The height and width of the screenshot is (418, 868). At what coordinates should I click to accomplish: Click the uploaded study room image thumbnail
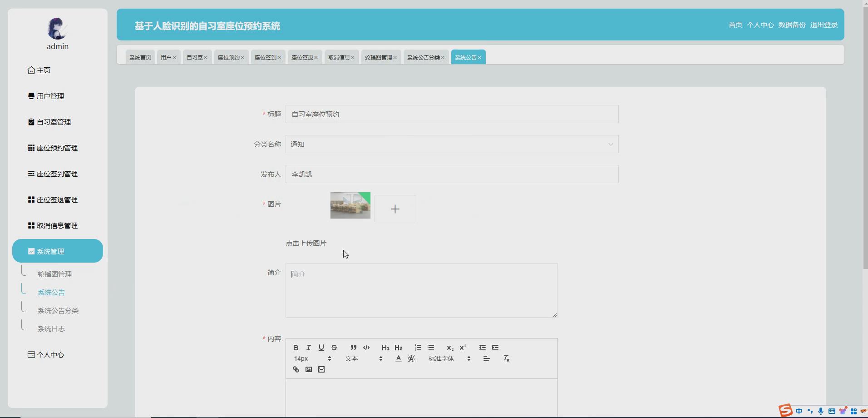[x=350, y=205]
